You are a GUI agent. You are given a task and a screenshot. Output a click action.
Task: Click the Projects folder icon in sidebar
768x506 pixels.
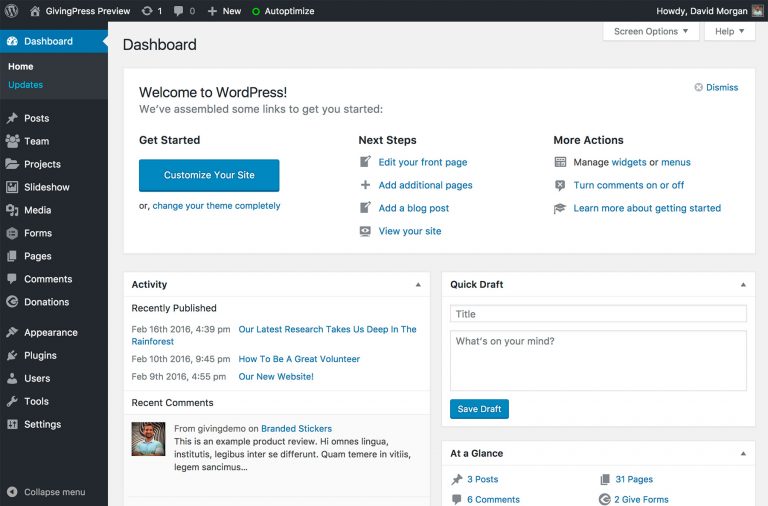coord(12,164)
